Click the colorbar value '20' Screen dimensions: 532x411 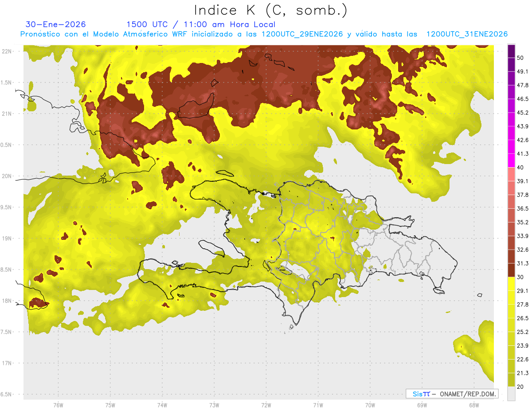click(521, 387)
